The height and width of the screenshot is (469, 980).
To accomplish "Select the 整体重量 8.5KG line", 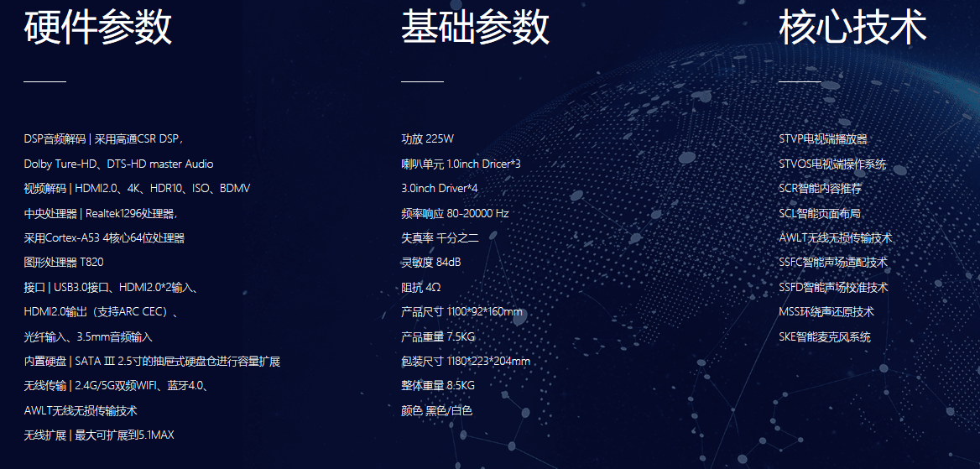I will click(x=438, y=385).
